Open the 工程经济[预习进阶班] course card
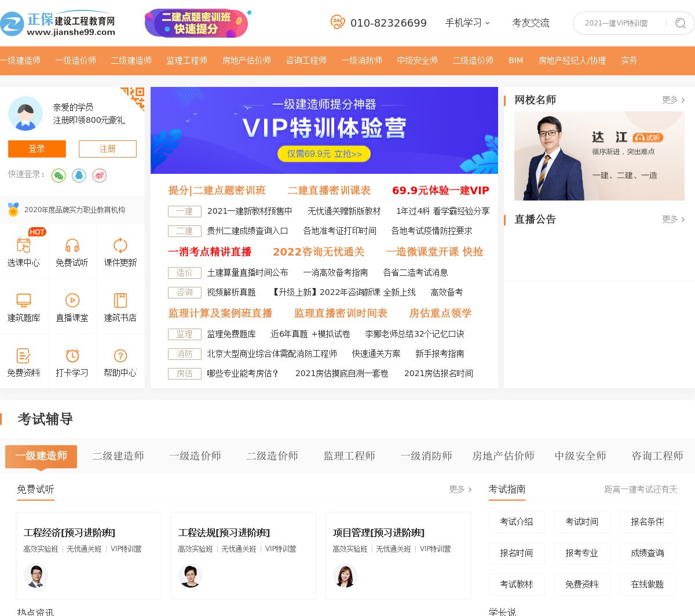Viewport: 695px width, 616px height. pos(89,556)
